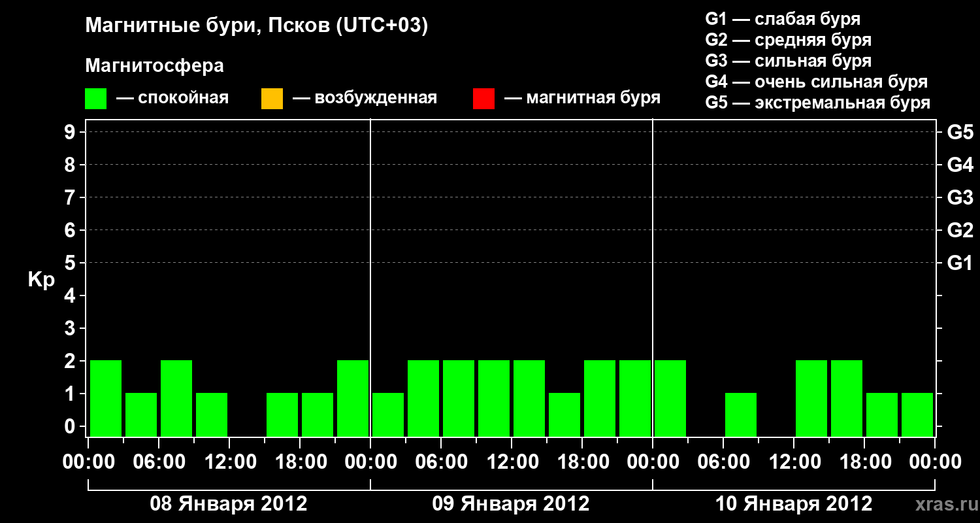Click the '08 Января 2012' date label

tap(229, 503)
